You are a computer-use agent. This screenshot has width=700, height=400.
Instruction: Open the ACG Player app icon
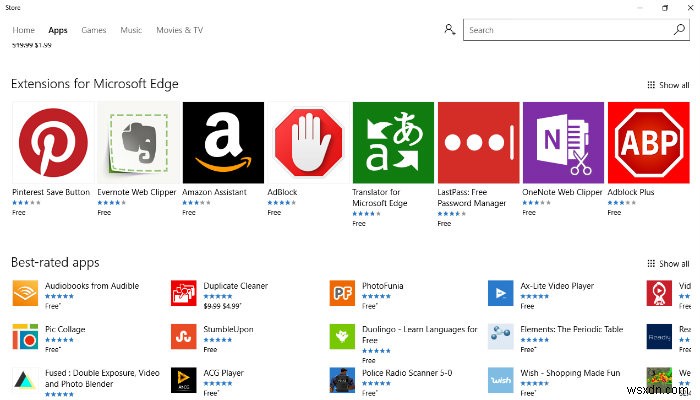[183, 380]
